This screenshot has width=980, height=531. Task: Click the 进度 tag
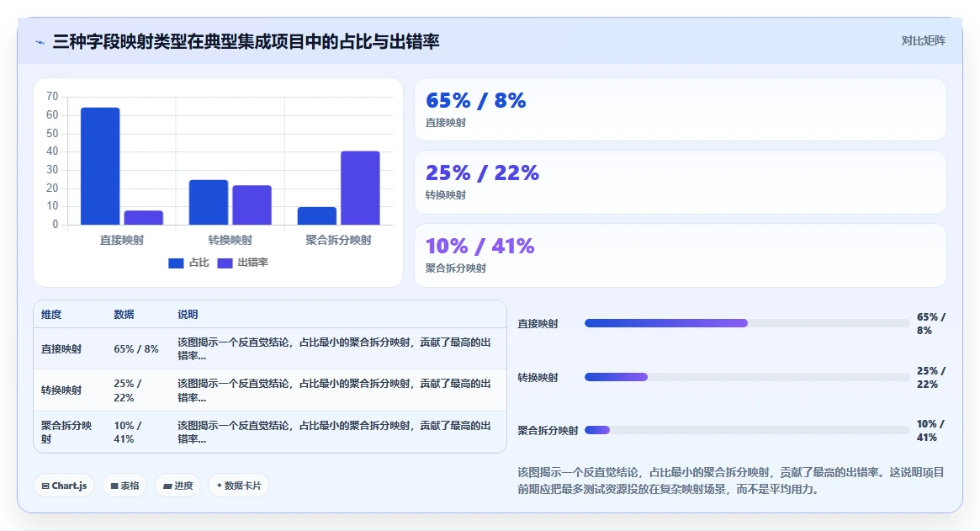coord(177,486)
